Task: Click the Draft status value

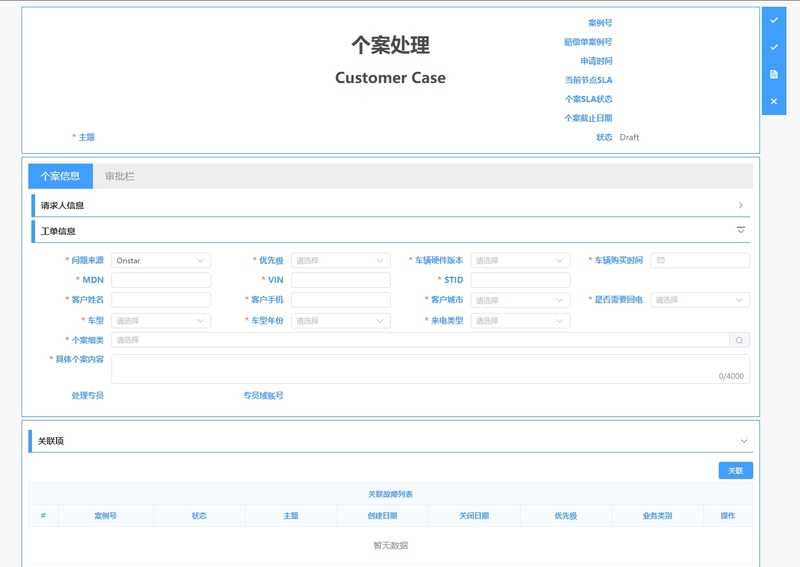Action: coord(629,137)
